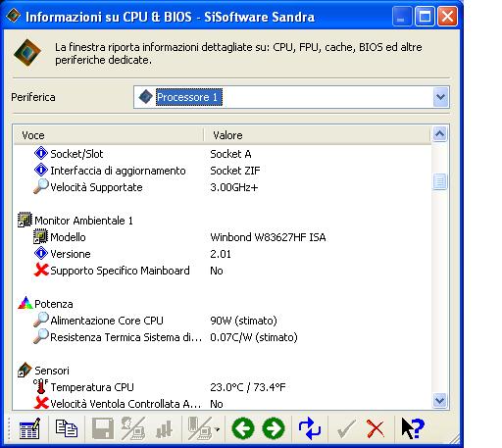Open the options table toolbar icon
Image resolution: width=502 pixels, height=448 pixels.
29,428
